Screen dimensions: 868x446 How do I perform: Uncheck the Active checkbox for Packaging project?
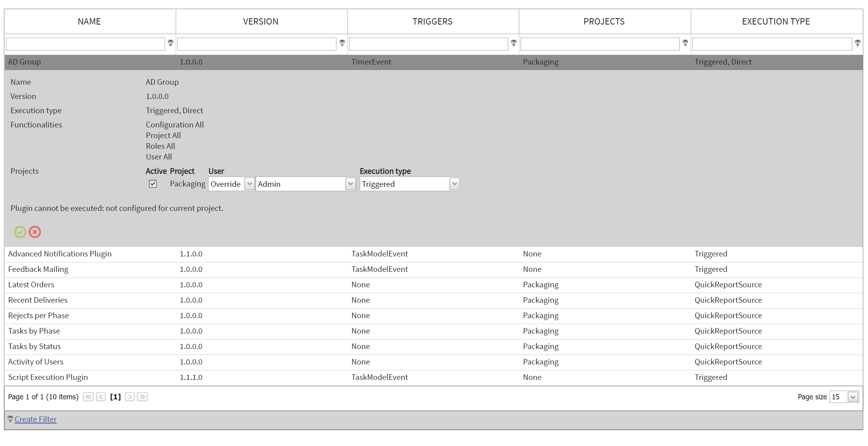152,184
